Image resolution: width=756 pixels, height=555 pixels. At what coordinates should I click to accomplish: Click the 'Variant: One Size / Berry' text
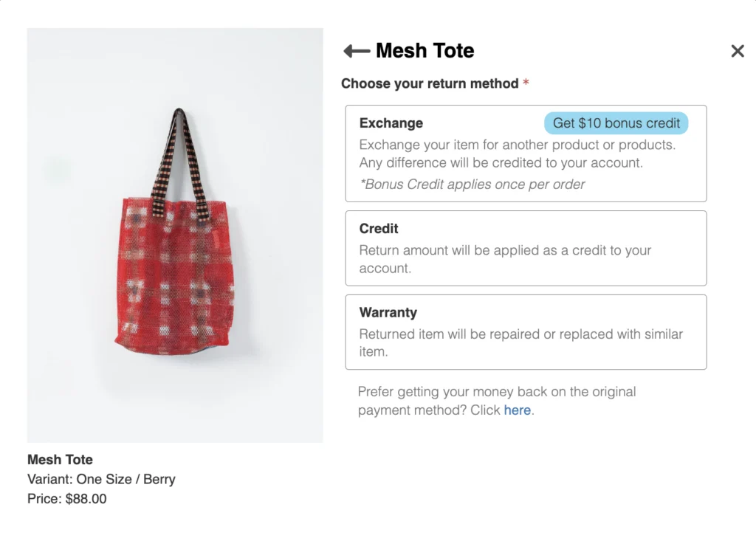pyautogui.click(x=101, y=480)
